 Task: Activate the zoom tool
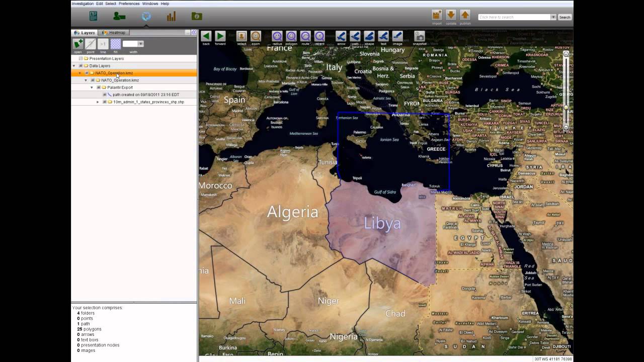point(256,36)
